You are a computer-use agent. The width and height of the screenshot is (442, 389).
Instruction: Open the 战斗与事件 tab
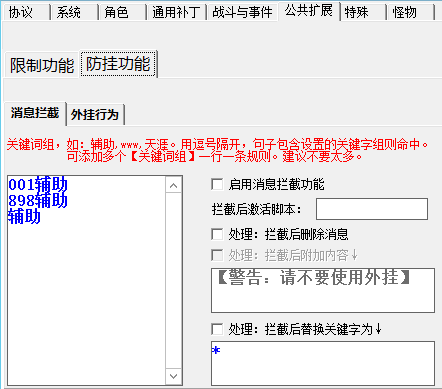[x=242, y=12]
